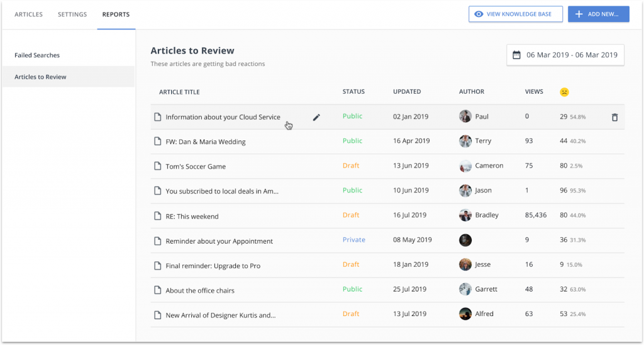Click the unnamed author avatar on Reminder row
The width and height of the screenshot is (644, 345).
point(465,240)
